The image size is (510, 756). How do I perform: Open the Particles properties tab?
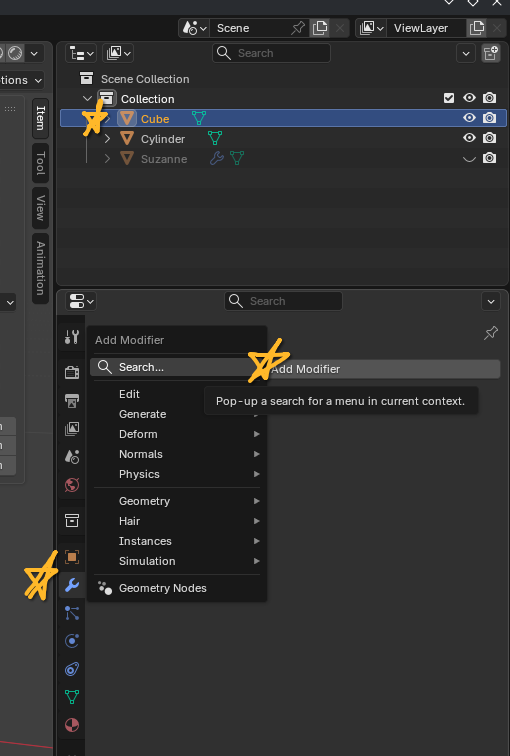(x=72, y=613)
